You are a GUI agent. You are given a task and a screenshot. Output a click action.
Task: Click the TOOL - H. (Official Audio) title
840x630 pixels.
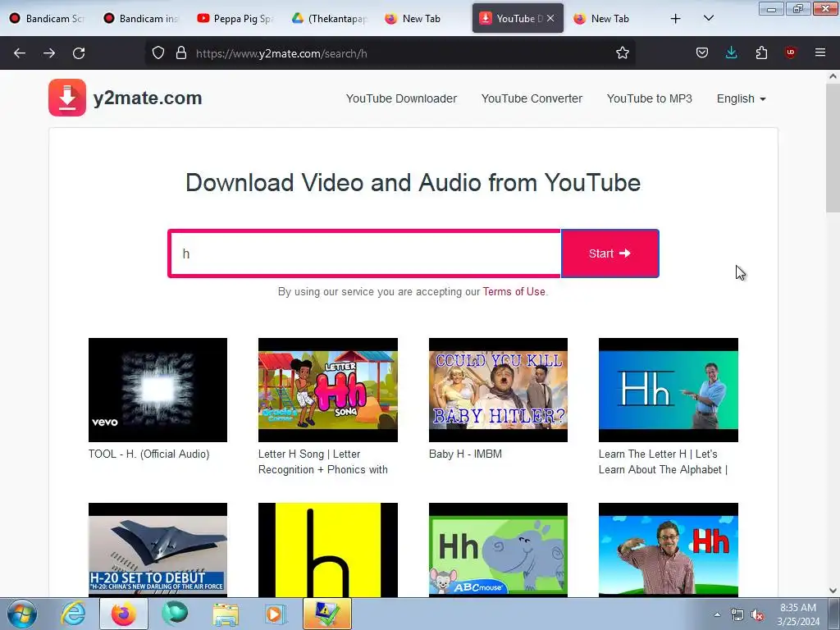point(149,454)
